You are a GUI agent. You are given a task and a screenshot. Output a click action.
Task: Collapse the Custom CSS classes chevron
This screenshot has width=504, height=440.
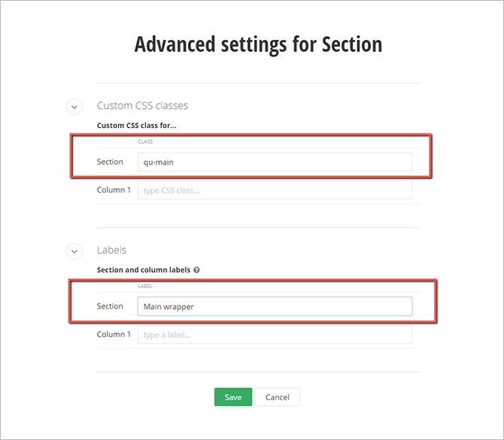(74, 107)
